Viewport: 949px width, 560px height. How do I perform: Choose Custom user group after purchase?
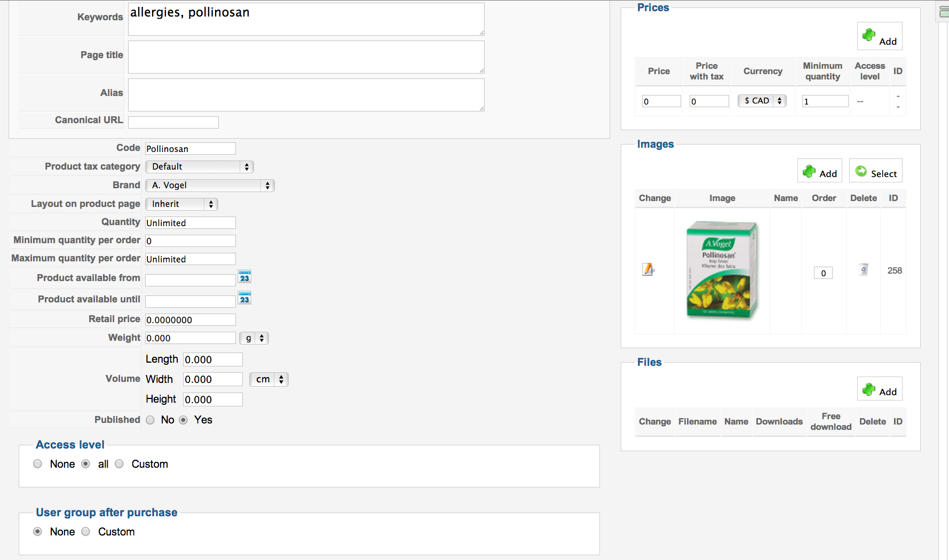(x=86, y=532)
